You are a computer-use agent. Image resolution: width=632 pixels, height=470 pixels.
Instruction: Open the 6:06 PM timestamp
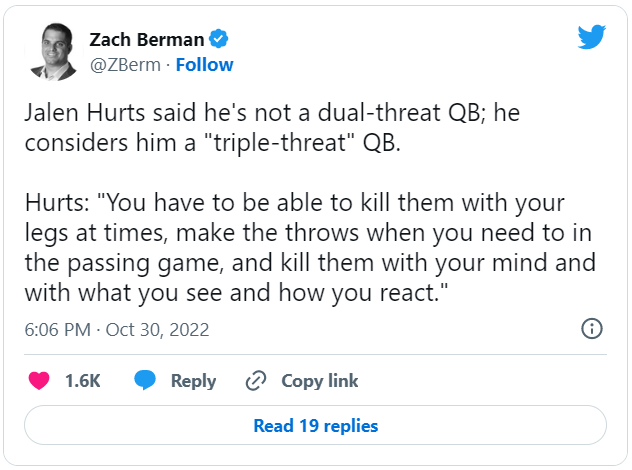click(x=57, y=329)
